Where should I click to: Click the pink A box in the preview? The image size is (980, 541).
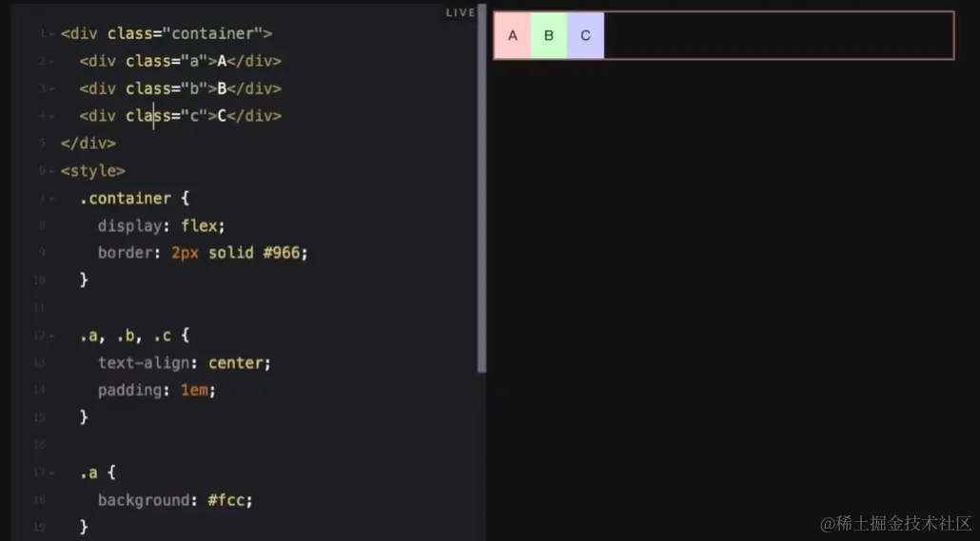[513, 35]
